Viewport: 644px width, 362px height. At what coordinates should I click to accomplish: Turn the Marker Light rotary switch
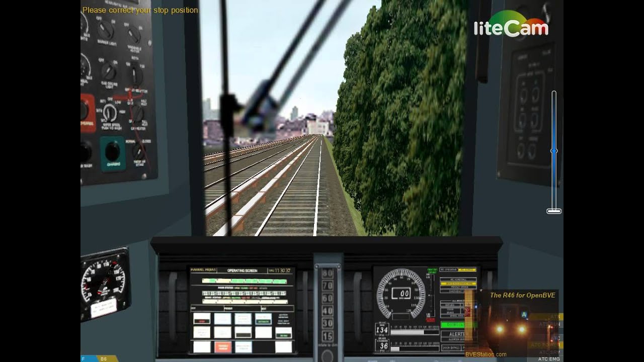pyautogui.click(x=106, y=31)
